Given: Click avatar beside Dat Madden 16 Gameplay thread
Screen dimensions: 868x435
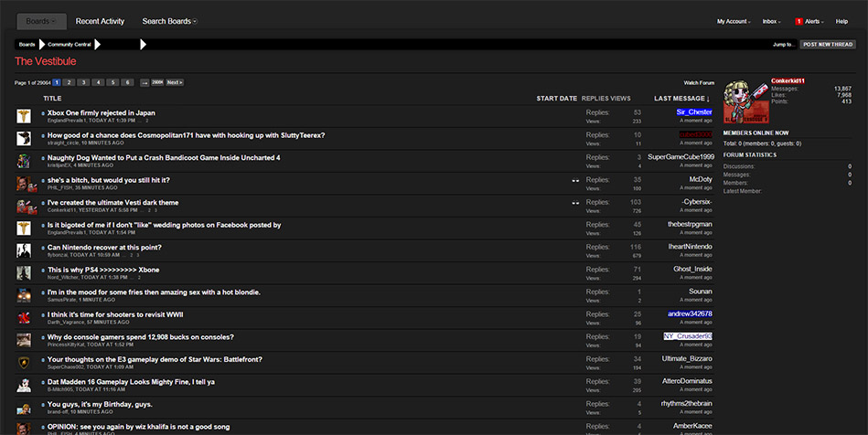Looking at the screenshot, I should 23,385.
